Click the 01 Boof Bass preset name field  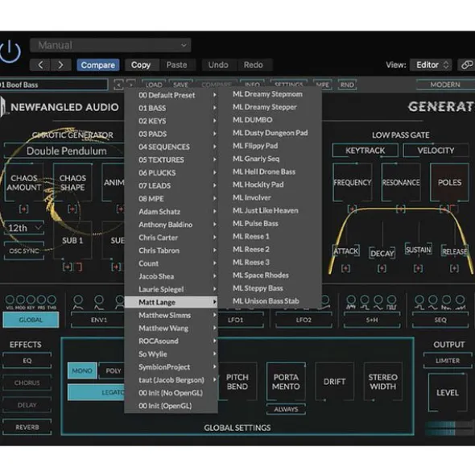click(x=54, y=85)
